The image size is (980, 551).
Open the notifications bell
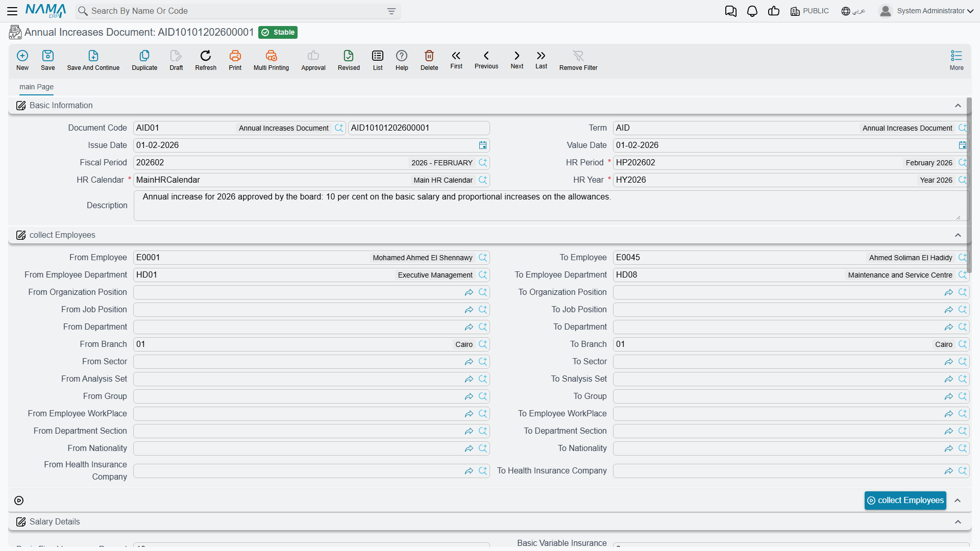pyautogui.click(x=752, y=11)
